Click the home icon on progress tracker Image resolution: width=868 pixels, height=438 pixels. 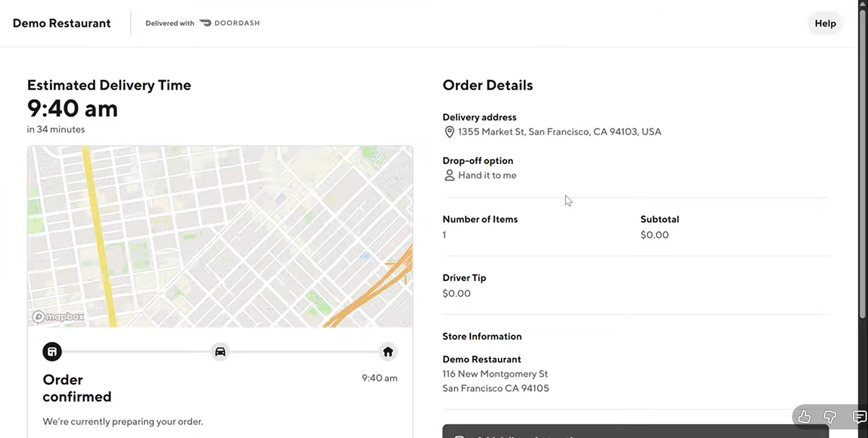coord(388,352)
